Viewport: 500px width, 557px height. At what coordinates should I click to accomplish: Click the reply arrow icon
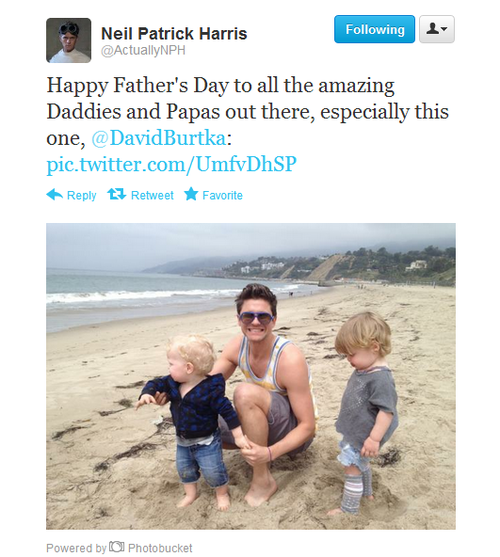[54, 194]
